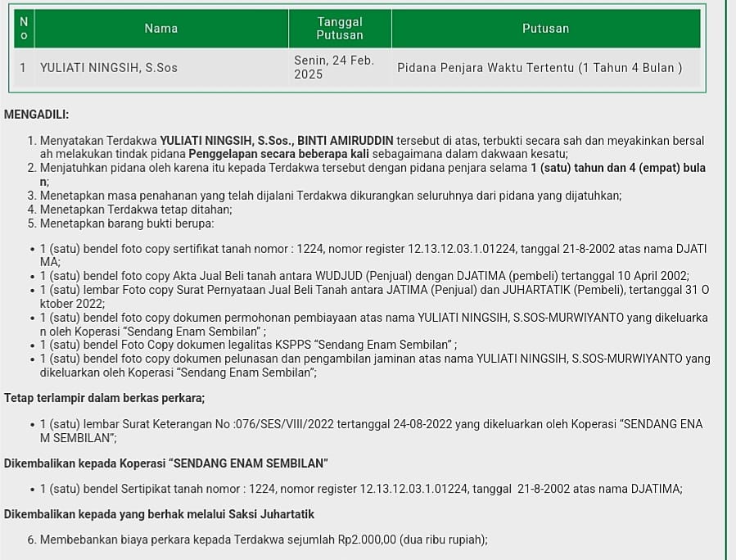Select the YULIATI NINGSIH, S.Sos name cell
Viewport: 736px width, 560px height.
[x=109, y=68]
